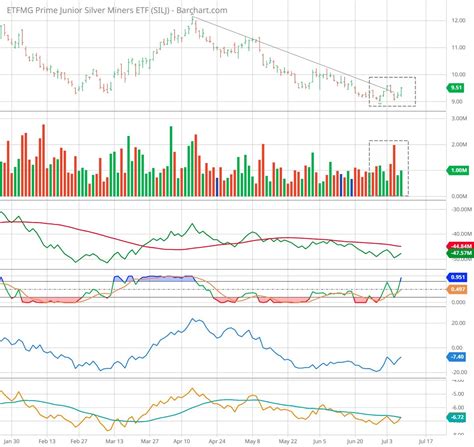Select the Feb 13 date label
The image size is (474, 447).
[47, 441]
